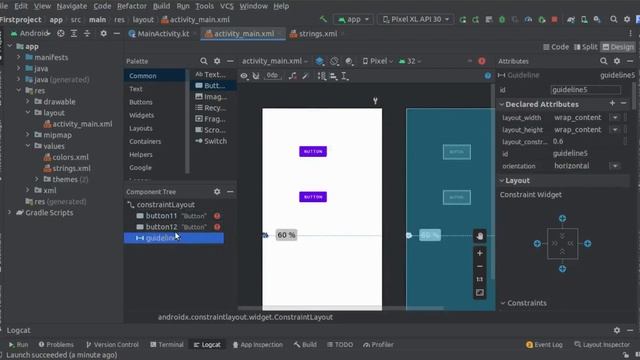Expand the manifests folder

18,57
